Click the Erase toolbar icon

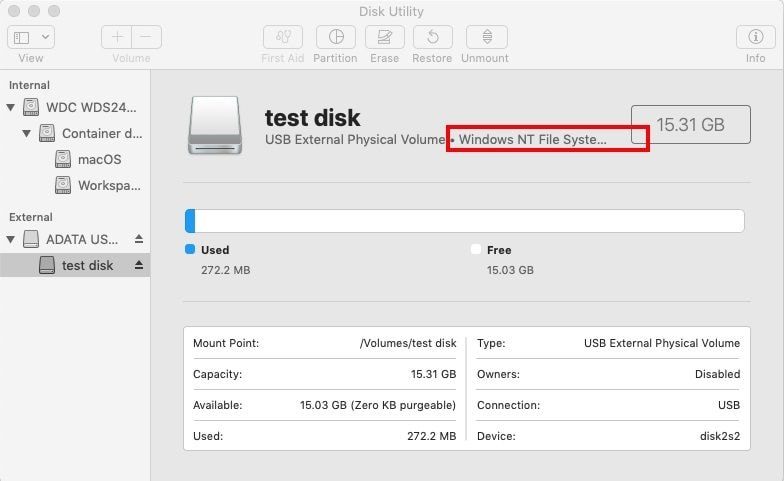click(x=384, y=37)
